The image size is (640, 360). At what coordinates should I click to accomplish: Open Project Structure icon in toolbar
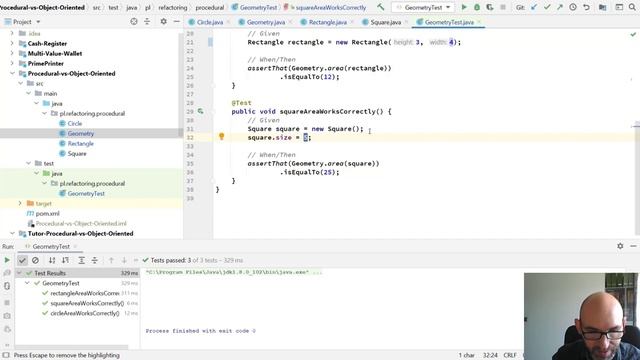(602, 7)
